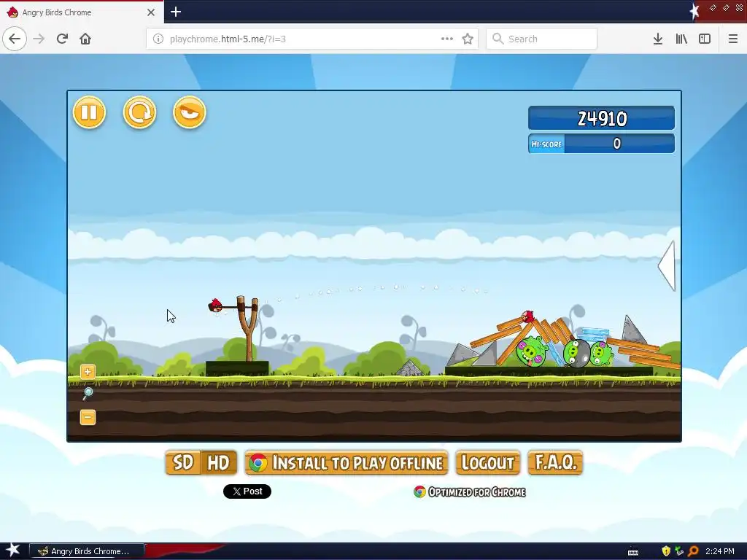Viewport: 747px width, 560px height.
Task: Restart the current level
Action: click(139, 112)
